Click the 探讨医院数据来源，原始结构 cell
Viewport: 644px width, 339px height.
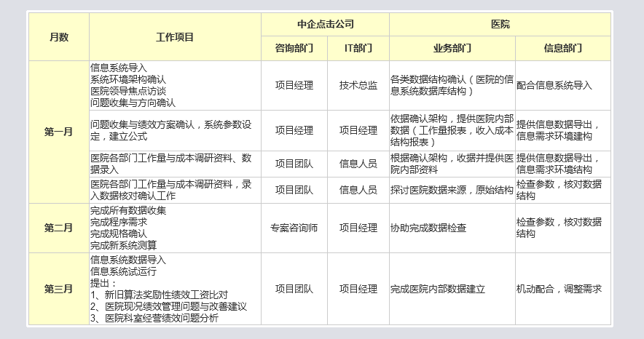click(x=452, y=190)
